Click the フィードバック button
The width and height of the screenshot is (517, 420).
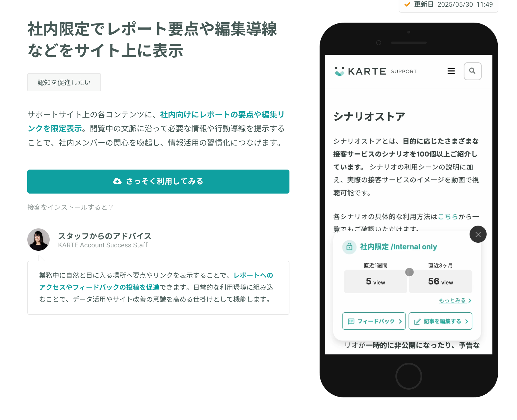click(x=374, y=321)
